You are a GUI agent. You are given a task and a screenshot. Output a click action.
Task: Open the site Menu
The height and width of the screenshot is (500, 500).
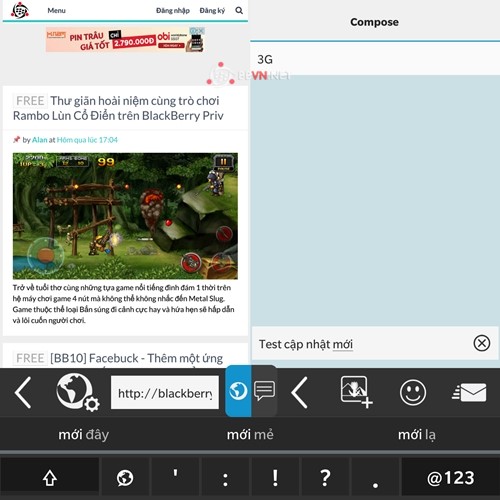(56, 10)
